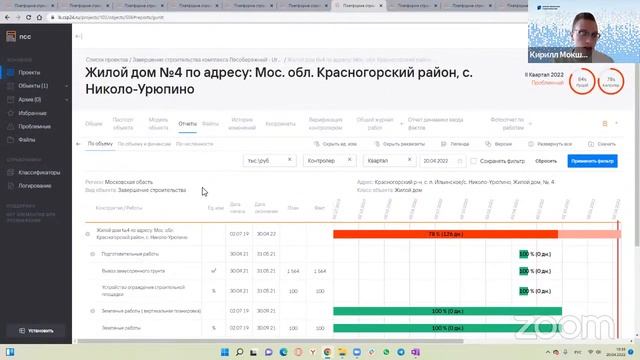Click Скрыть ед. изм. toolbar option

335,144
